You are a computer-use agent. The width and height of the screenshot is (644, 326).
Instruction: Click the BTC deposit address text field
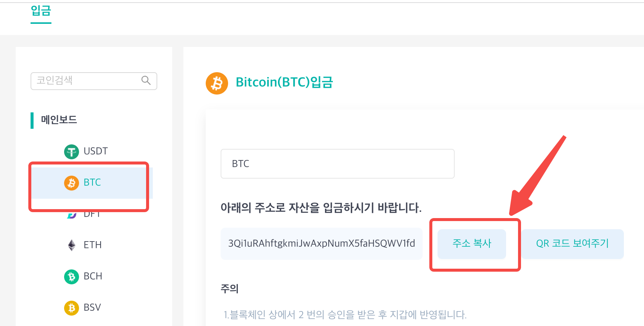[x=322, y=244]
